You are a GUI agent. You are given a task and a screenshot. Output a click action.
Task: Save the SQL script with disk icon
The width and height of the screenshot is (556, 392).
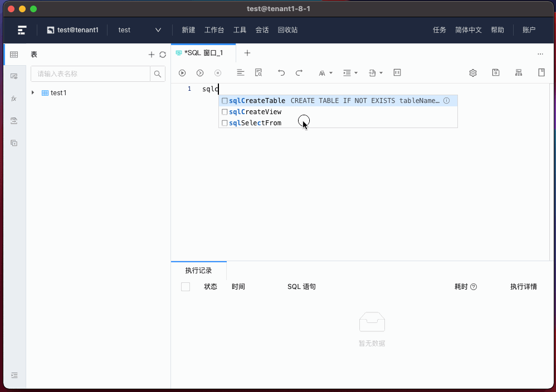pyautogui.click(x=496, y=72)
